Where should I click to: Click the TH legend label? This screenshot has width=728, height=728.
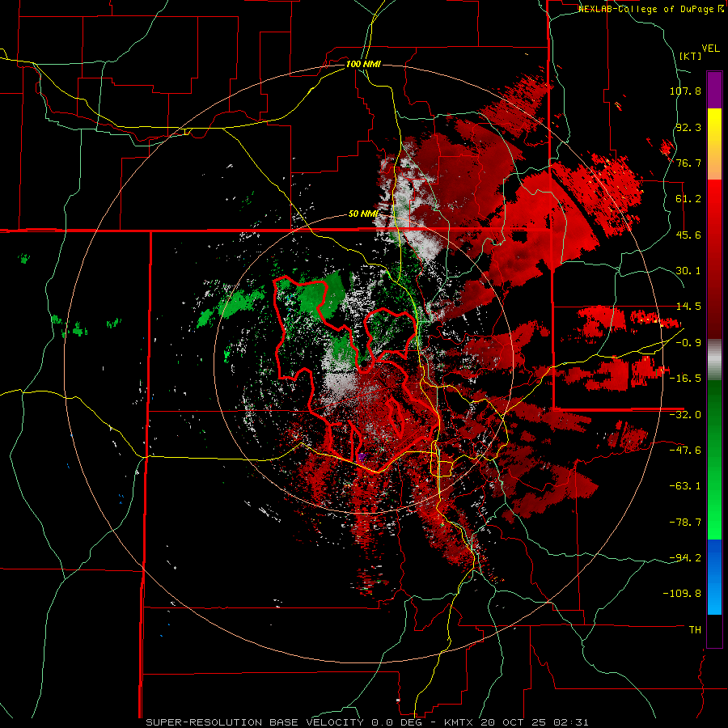[x=695, y=630]
